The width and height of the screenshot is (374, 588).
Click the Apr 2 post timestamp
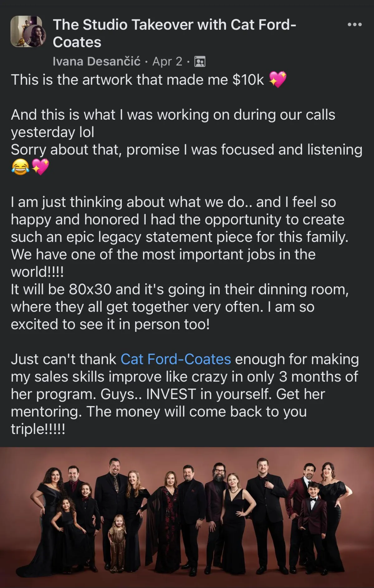click(x=167, y=61)
